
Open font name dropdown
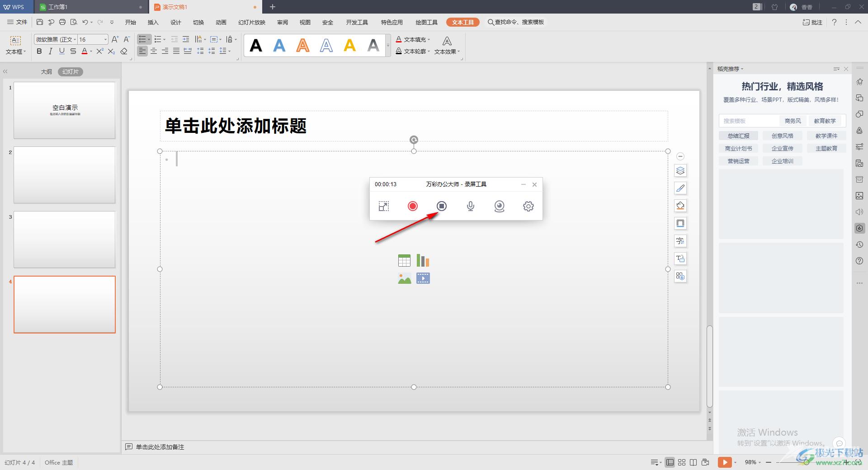pos(75,40)
